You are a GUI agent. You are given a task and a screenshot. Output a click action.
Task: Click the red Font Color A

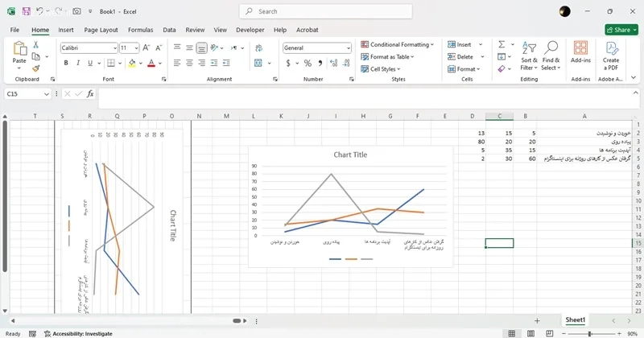(x=151, y=63)
